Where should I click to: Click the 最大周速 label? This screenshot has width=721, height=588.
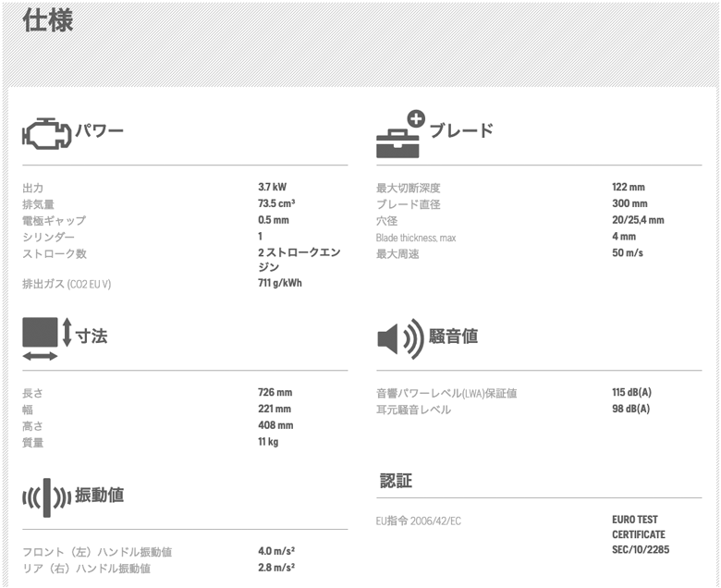pyautogui.click(x=397, y=253)
